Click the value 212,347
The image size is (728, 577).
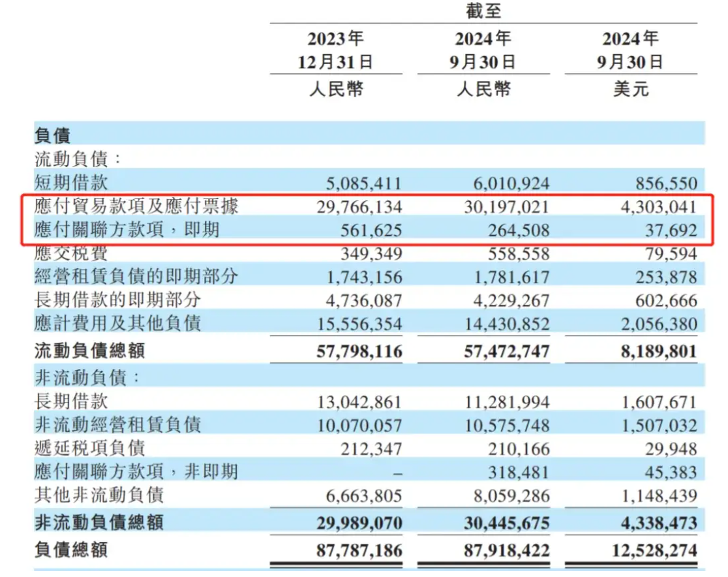[371, 449]
